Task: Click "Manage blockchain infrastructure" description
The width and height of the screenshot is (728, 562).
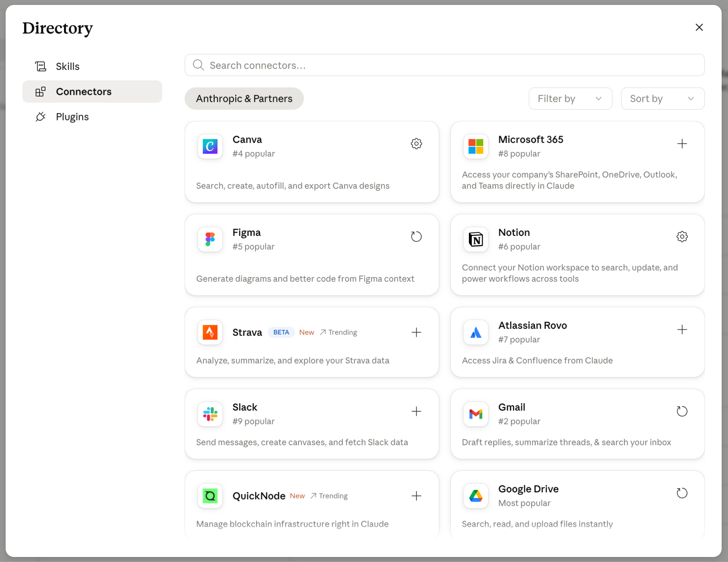Action: coord(292,524)
